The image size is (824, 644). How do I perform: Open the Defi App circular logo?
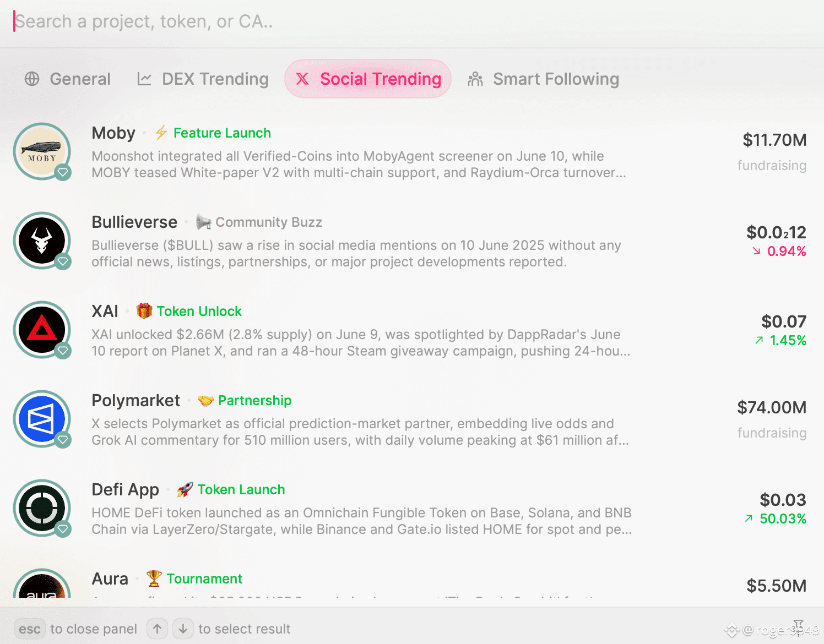click(42, 507)
